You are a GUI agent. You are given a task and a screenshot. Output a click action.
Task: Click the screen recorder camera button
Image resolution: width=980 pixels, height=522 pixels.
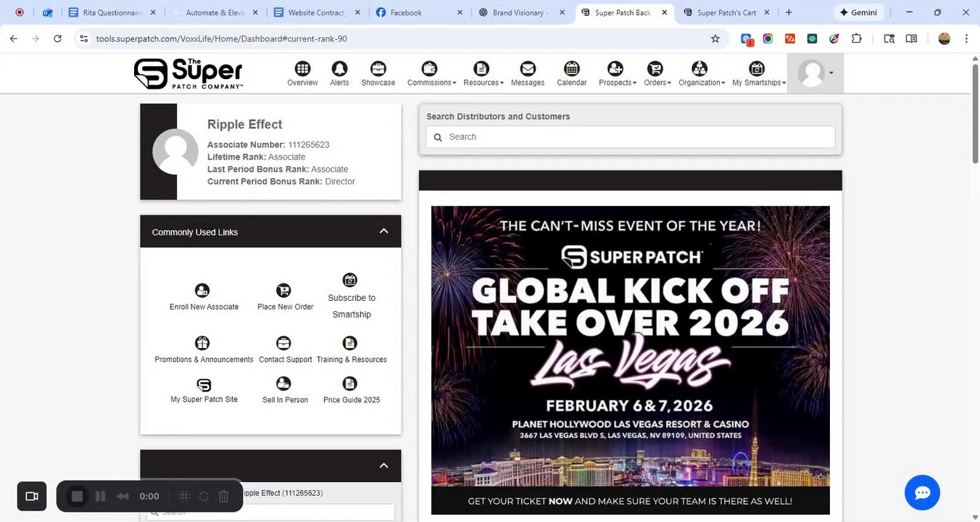click(32, 496)
